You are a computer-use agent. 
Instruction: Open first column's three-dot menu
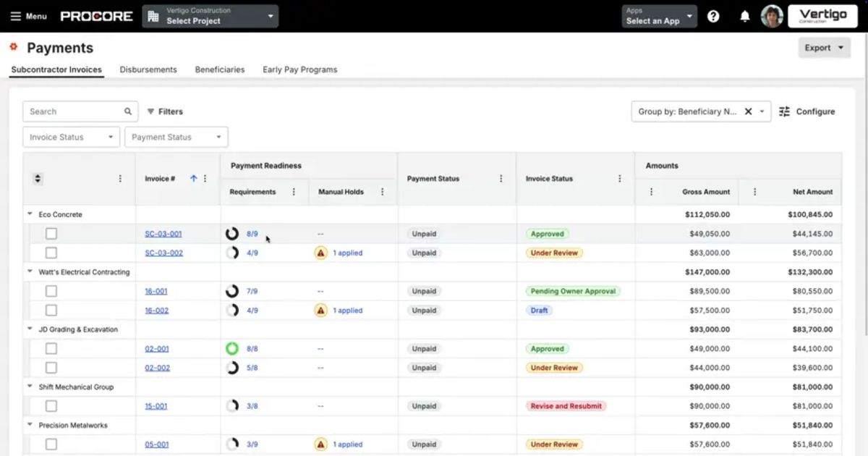(x=120, y=179)
